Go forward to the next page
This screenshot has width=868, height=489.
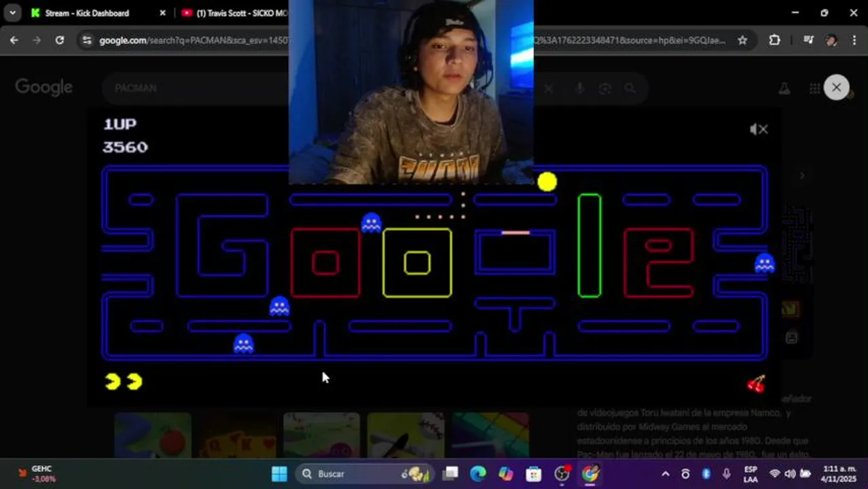[x=37, y=40]
